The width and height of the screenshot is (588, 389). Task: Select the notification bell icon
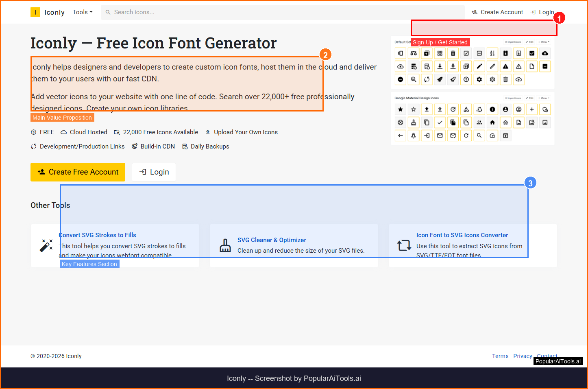[414, 135]
